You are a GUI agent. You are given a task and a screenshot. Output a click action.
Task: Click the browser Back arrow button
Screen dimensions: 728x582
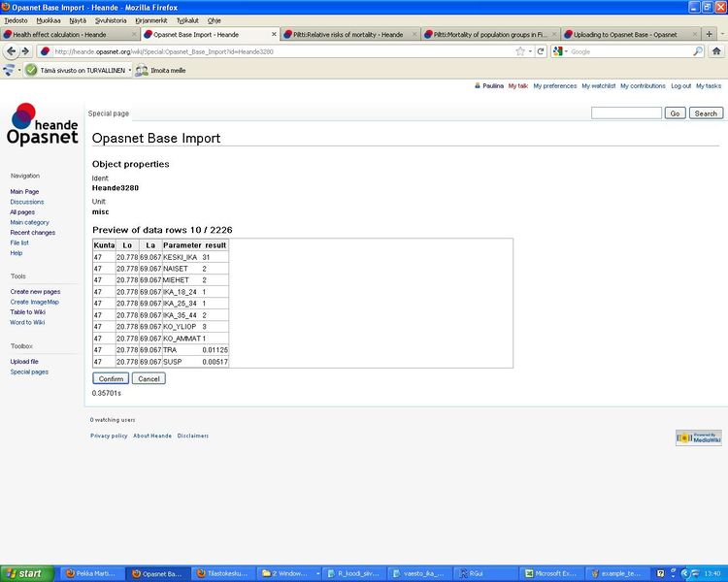(x=12, y=51)
